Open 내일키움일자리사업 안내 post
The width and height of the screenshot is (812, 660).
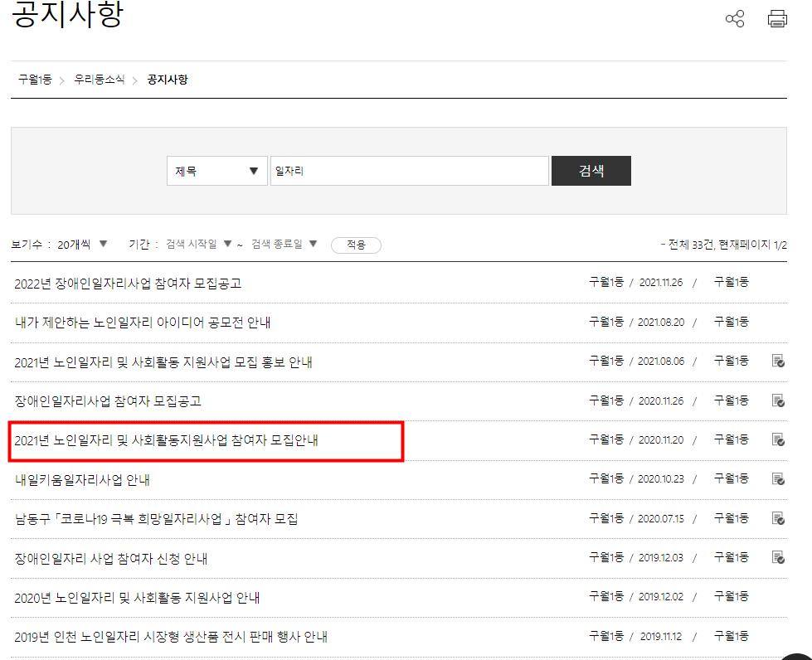pos(82,480)
